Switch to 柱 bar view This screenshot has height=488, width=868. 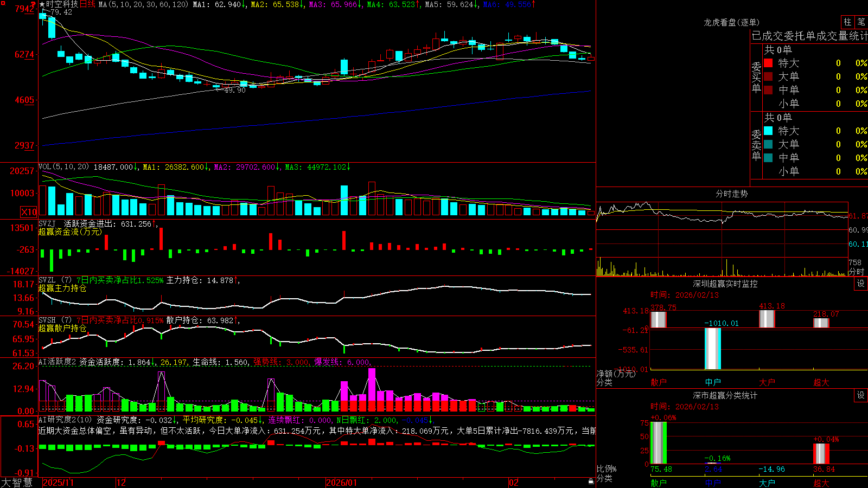[x=847, y=22]
